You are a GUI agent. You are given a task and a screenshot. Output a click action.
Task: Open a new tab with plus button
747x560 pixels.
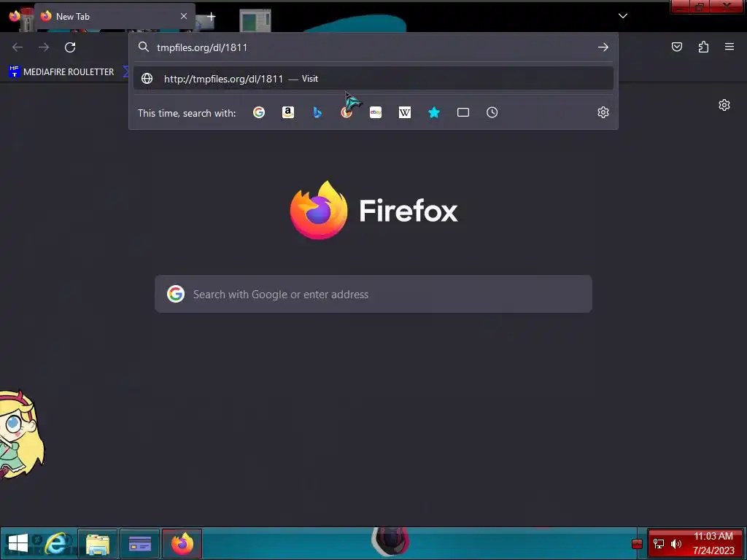click(211, 17)
